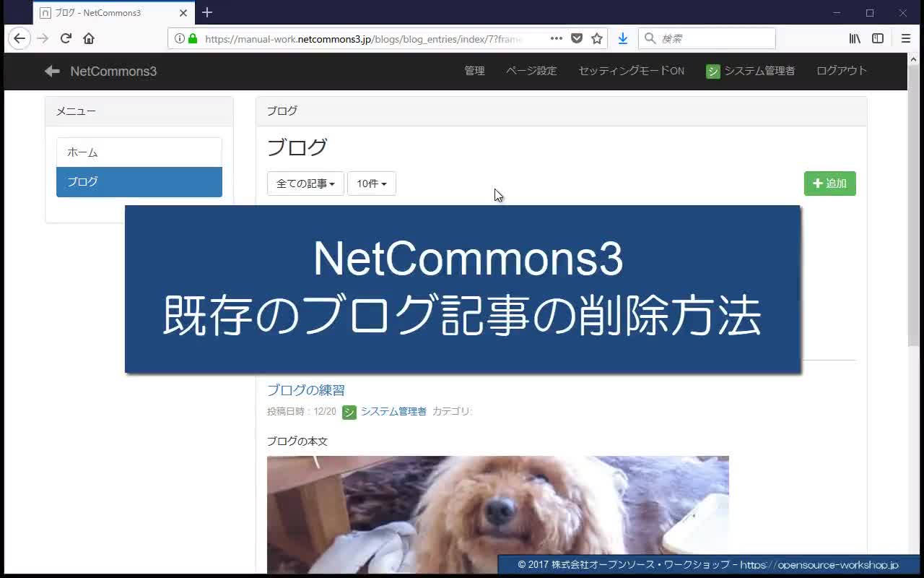Screen dimensions: 924x578
Task: Toggle the sidebar view icon
Action: (878, 38)
